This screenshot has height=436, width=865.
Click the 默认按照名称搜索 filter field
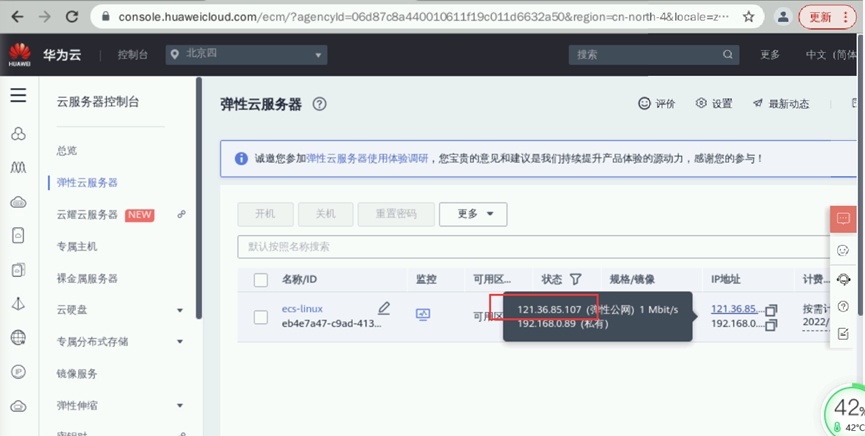[534, 247]
